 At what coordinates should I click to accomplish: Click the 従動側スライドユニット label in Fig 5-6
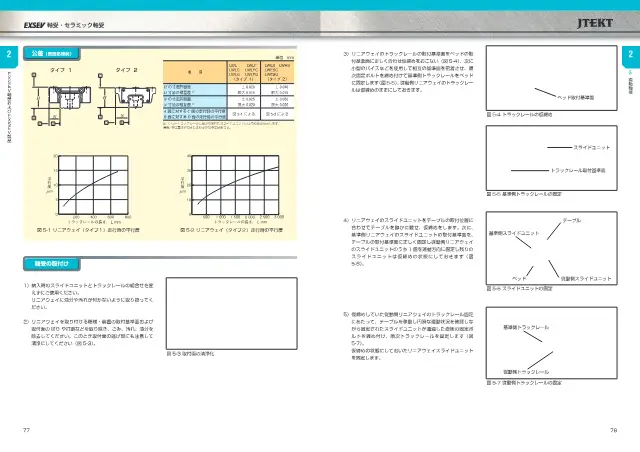coord(586,278)
